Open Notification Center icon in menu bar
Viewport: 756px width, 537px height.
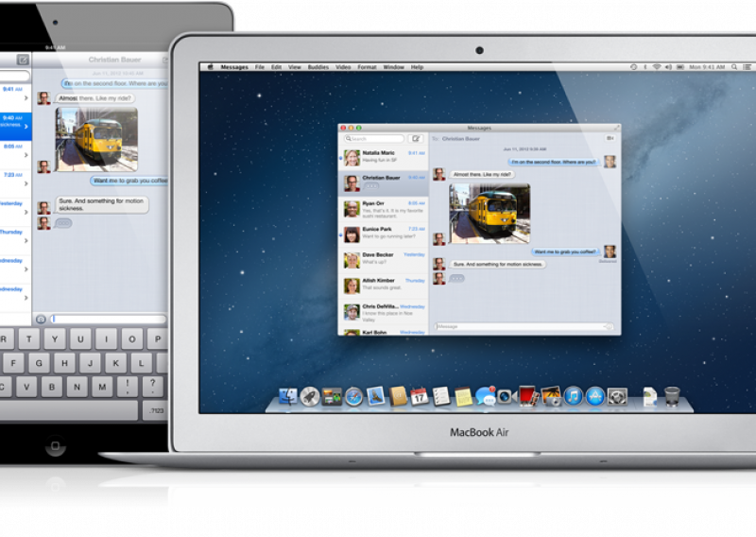click(x=747, y=67)
